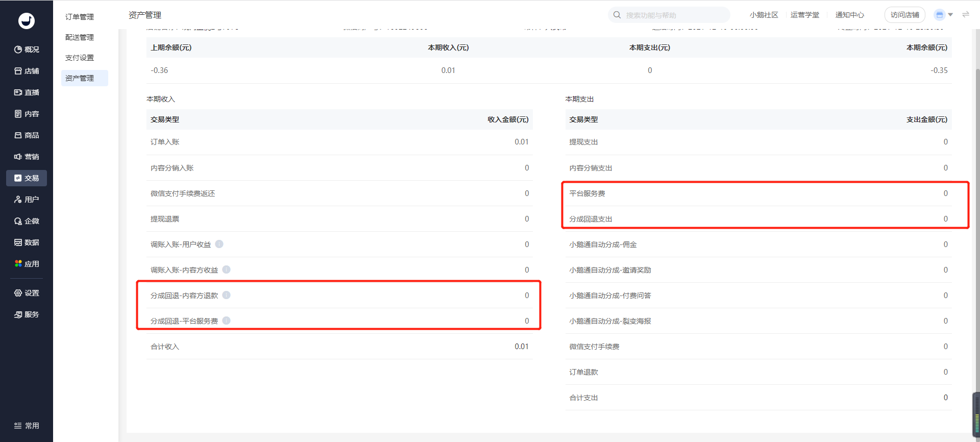Open 企微 WeCom section
980x442 pixels.
point(27,221)
